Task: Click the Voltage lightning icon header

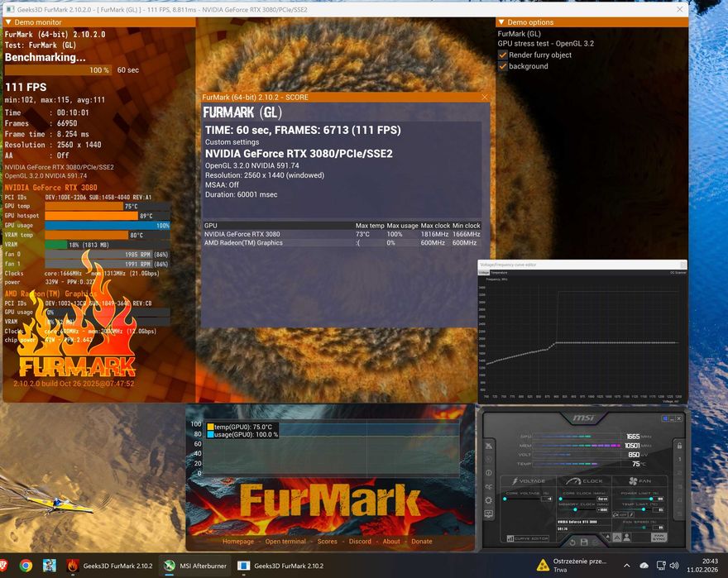Action: pyautogui.click(x=515, y=481)
